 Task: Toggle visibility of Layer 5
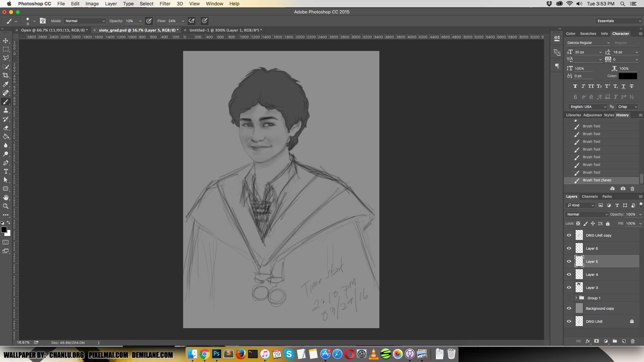point(569,261)
